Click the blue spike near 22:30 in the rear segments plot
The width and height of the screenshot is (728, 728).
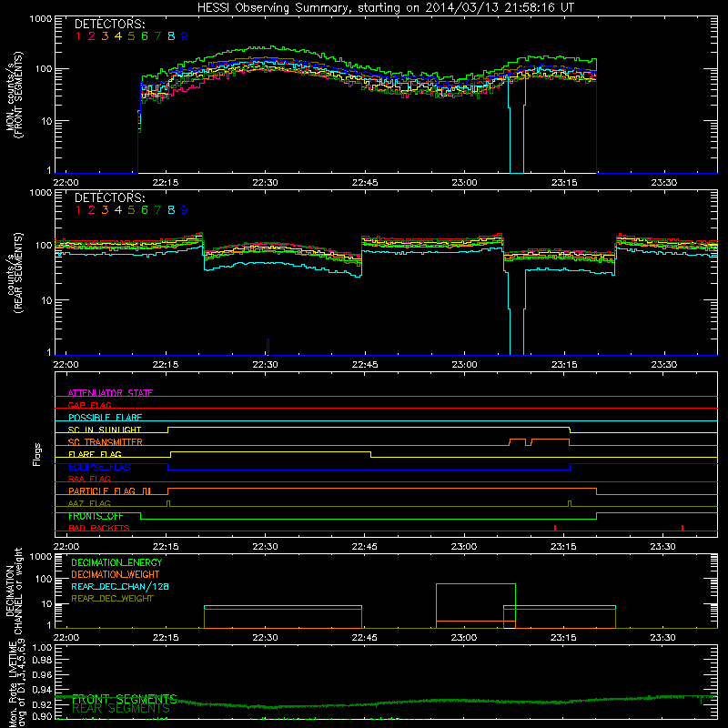tap(268, 347)
